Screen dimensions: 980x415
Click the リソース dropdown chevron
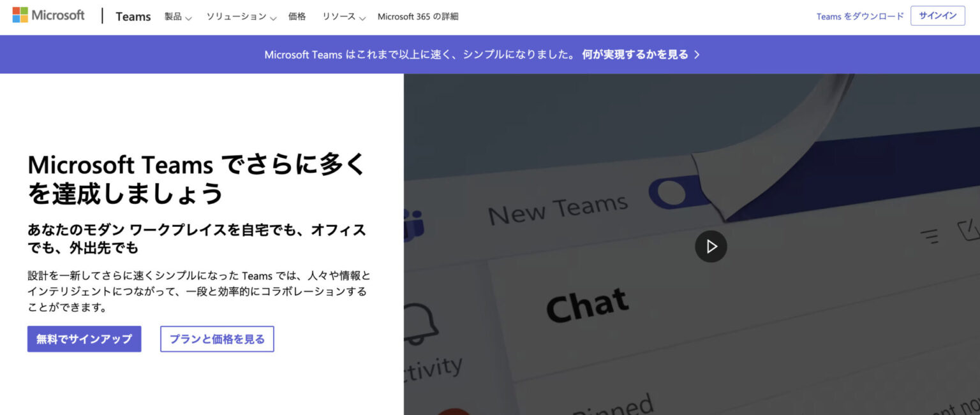[x=361, y=18]
